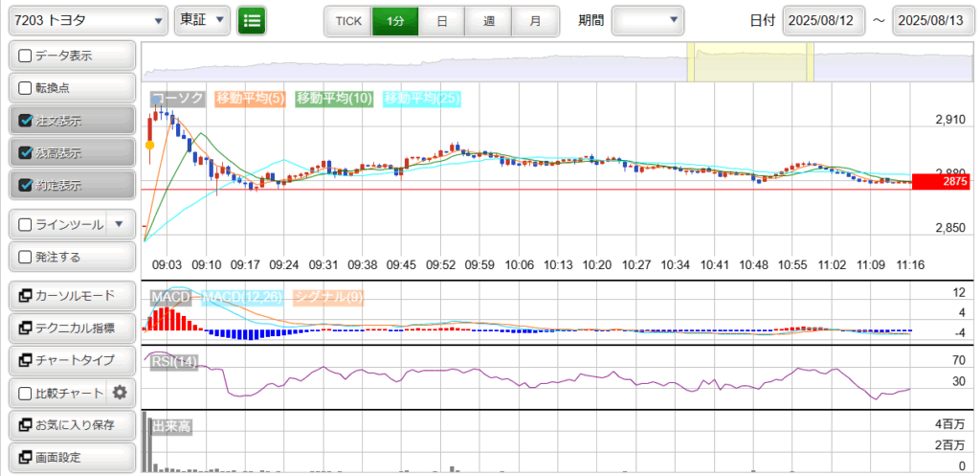Open the 東証 exchange dropdown
This screenshot has height=476, width=980.
click(x=203, y=21)
